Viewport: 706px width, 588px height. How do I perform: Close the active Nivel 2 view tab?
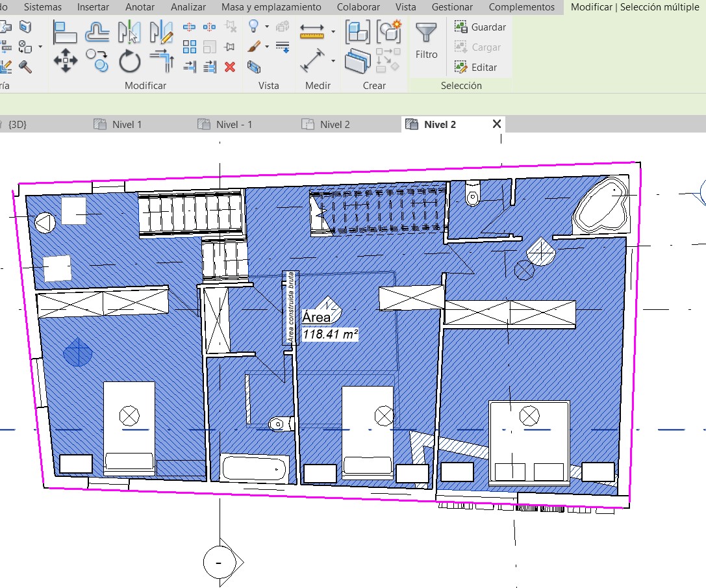(497, 124)
